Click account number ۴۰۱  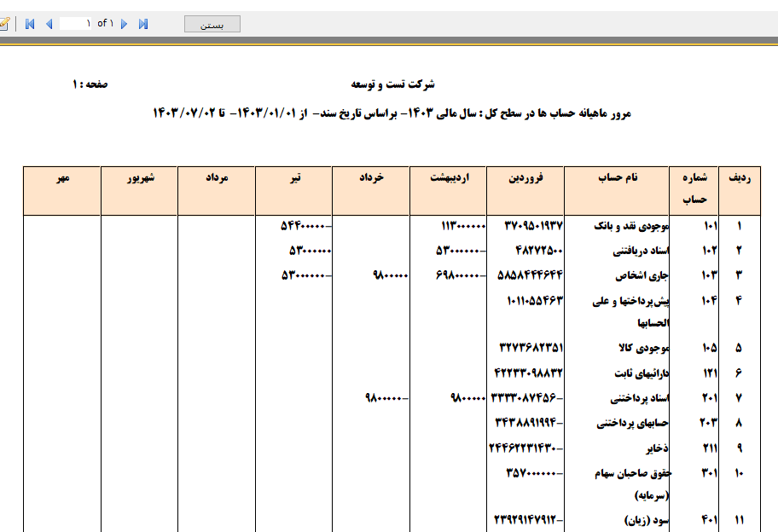709,520
